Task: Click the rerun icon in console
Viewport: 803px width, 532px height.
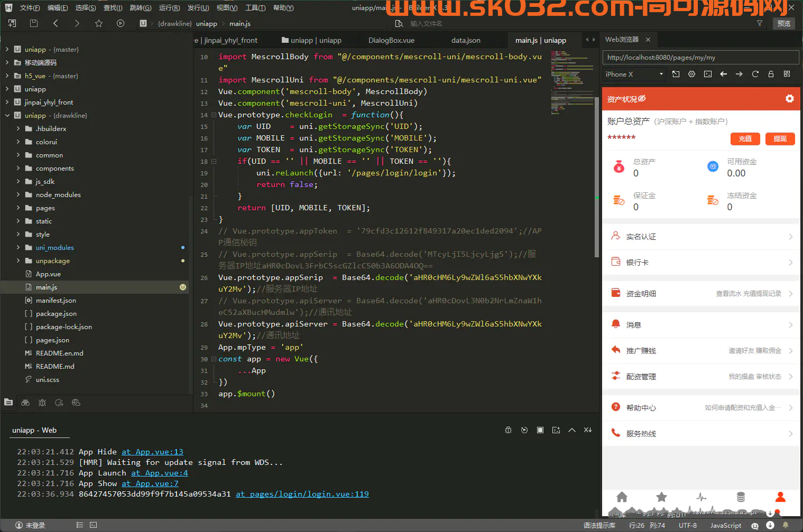Action: [x=524, y=430]
